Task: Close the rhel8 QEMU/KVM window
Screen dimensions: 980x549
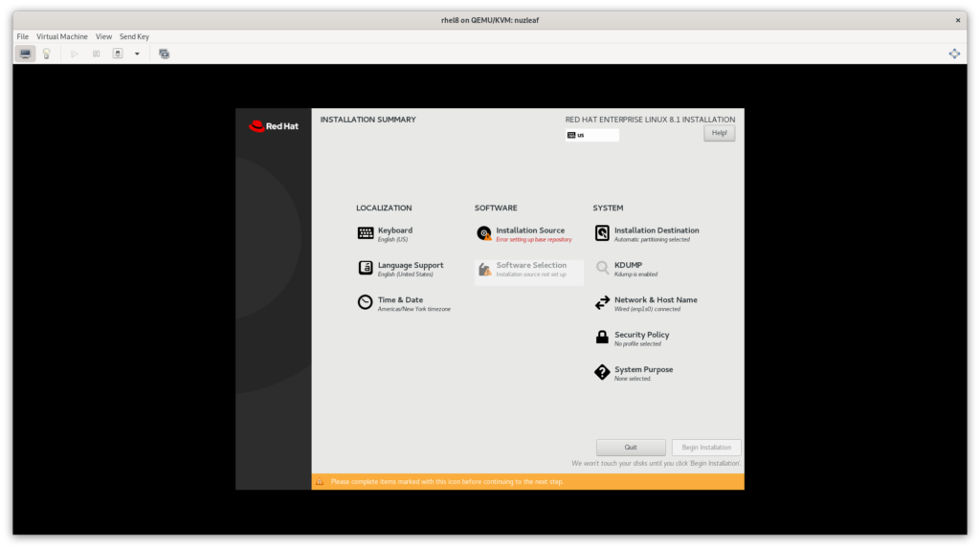Action: pyautogui.click(x=957, y=21)
